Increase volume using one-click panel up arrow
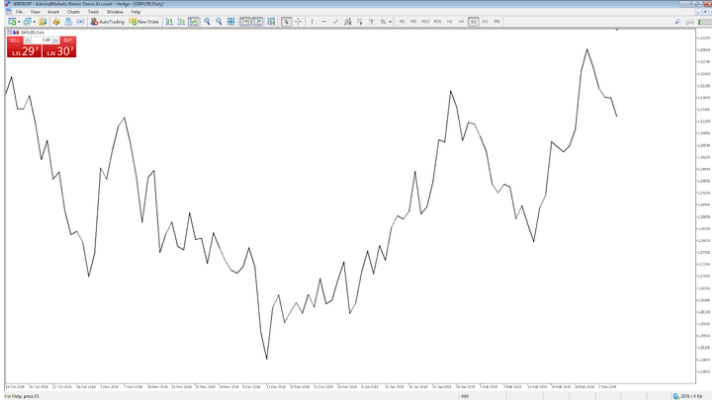712x402 pixels. [55, 40]
